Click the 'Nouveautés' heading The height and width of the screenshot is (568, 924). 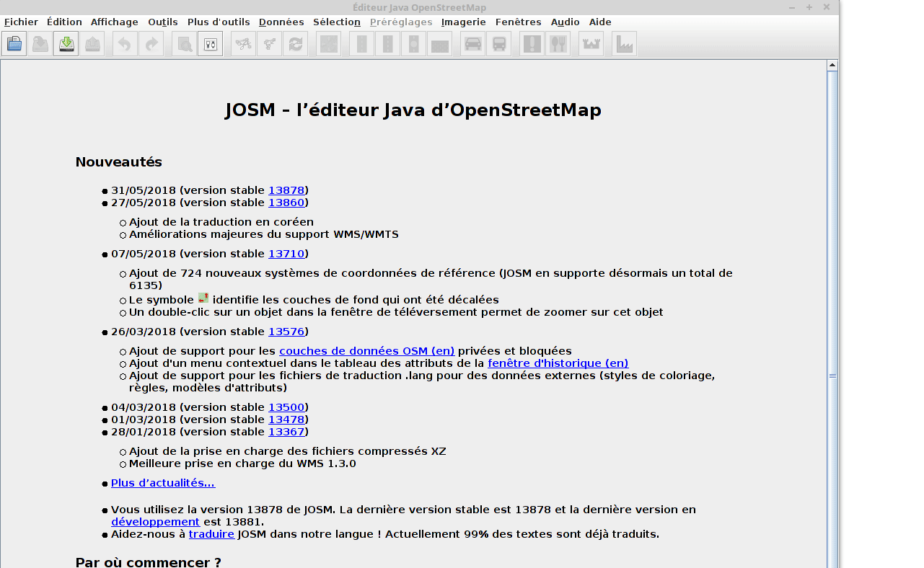coord(119,162)
